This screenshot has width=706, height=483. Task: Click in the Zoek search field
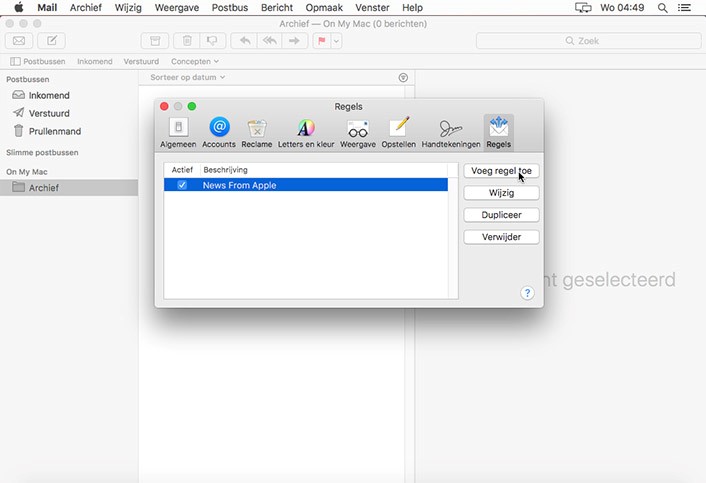pyautogui.click(x=586, y=41)
